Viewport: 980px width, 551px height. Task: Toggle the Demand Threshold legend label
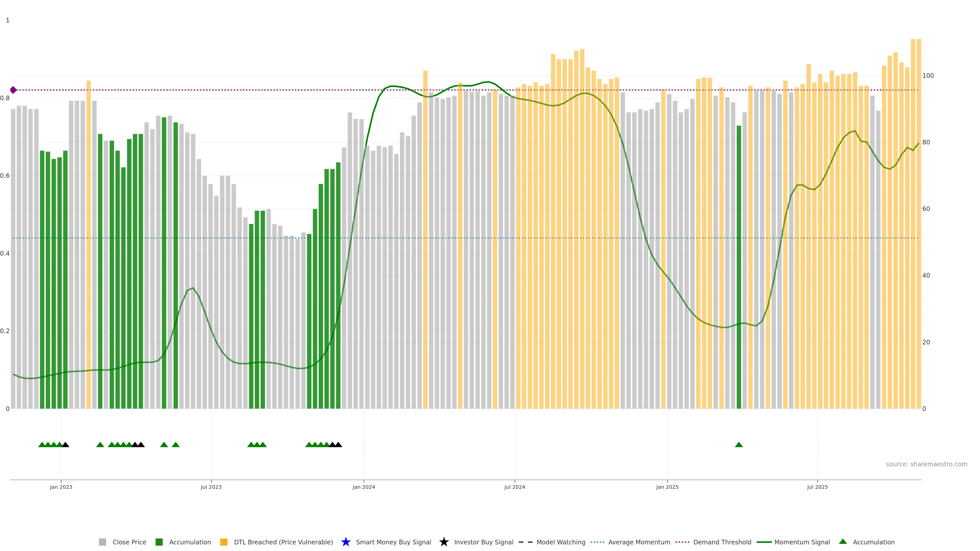[x=722, y=542]
